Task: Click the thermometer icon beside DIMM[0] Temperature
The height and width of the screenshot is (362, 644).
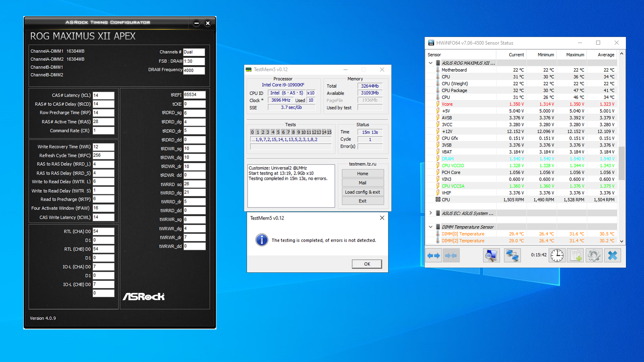Action: (x=438, y=234)
